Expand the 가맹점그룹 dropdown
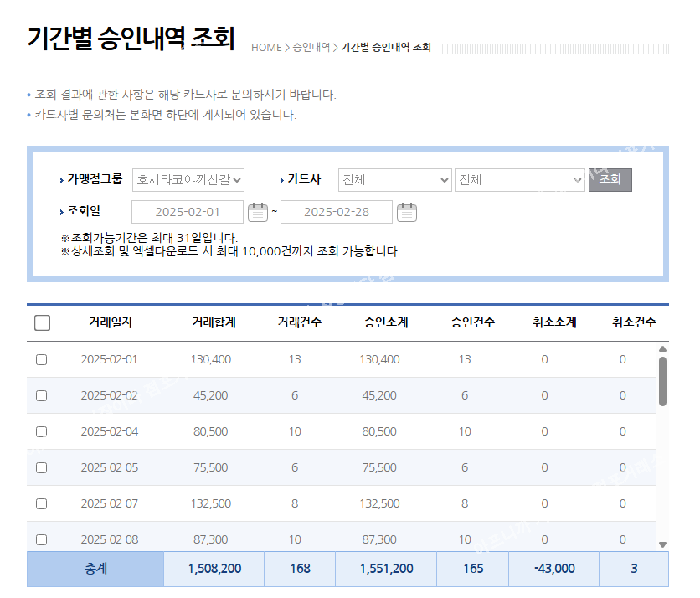This screenshot has height=598, width=700. click(x=188, y=180)
